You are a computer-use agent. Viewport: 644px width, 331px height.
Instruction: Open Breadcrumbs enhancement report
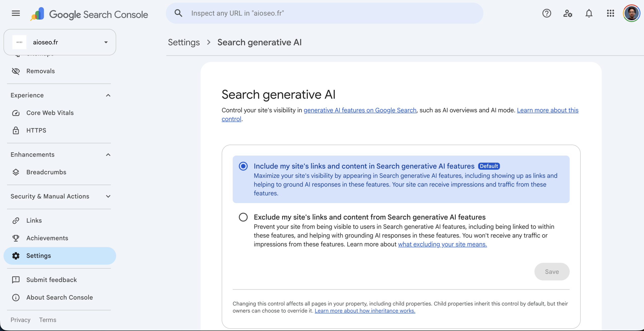click(60, 172)
